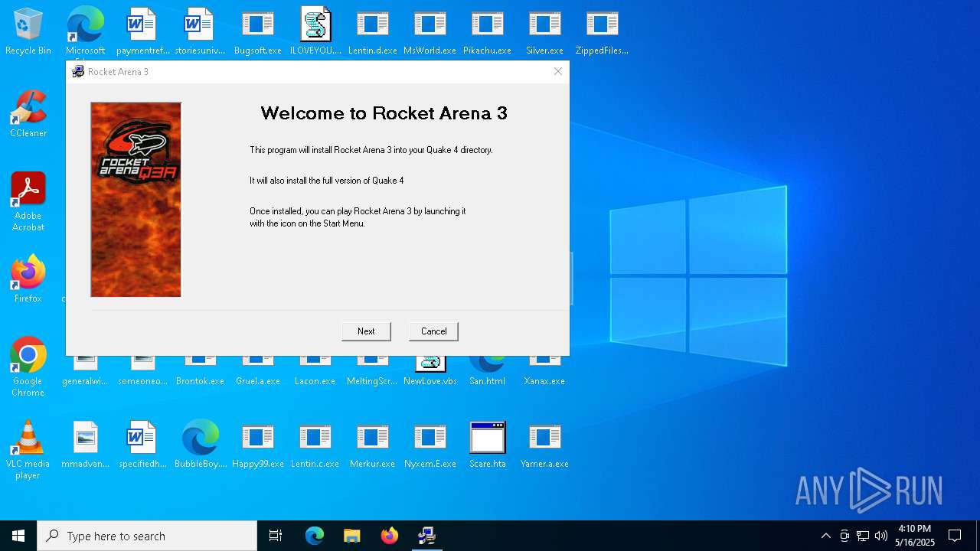Launch Edge from the taskbar
This screenshot has height=551, width=980.
tap(315, 536)
